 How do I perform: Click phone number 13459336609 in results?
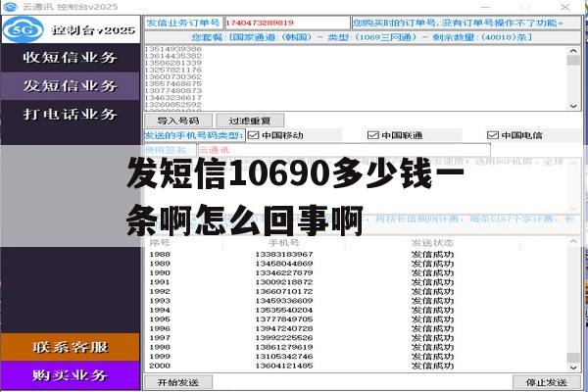point(284,301)
